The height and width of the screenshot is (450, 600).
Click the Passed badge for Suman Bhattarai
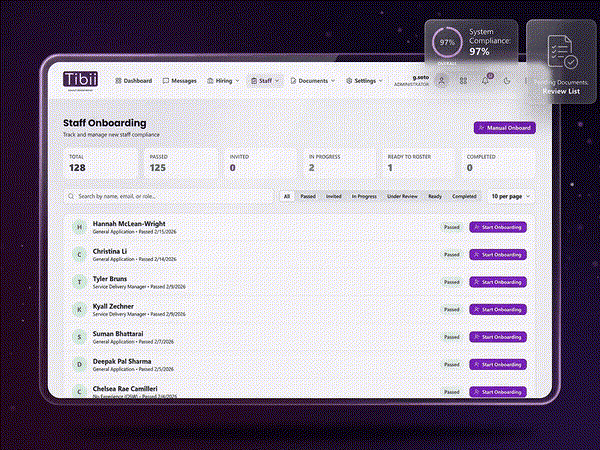pyautogui.click(x=452, y=337)
